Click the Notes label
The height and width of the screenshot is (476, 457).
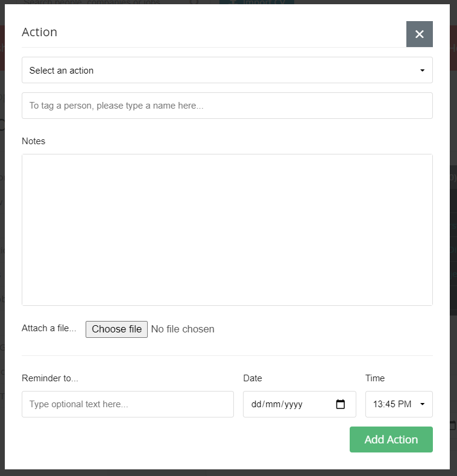point(33,141)
